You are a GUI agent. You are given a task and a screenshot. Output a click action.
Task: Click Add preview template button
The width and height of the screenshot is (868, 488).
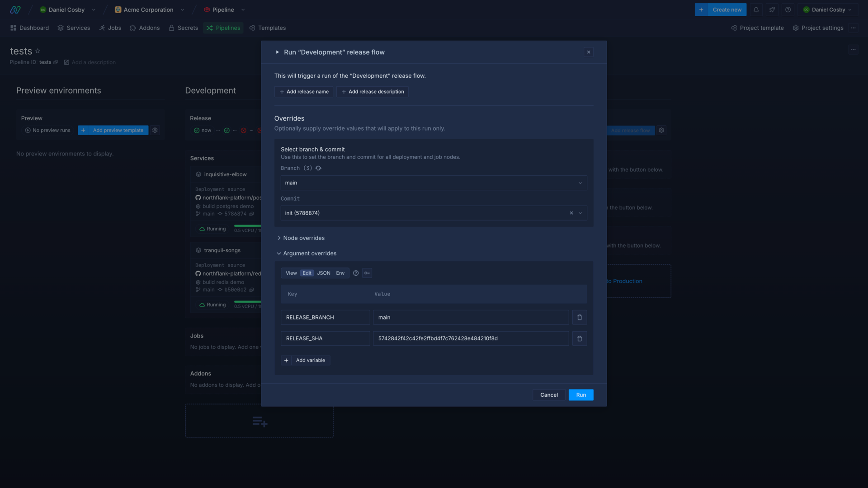(113, 130)
